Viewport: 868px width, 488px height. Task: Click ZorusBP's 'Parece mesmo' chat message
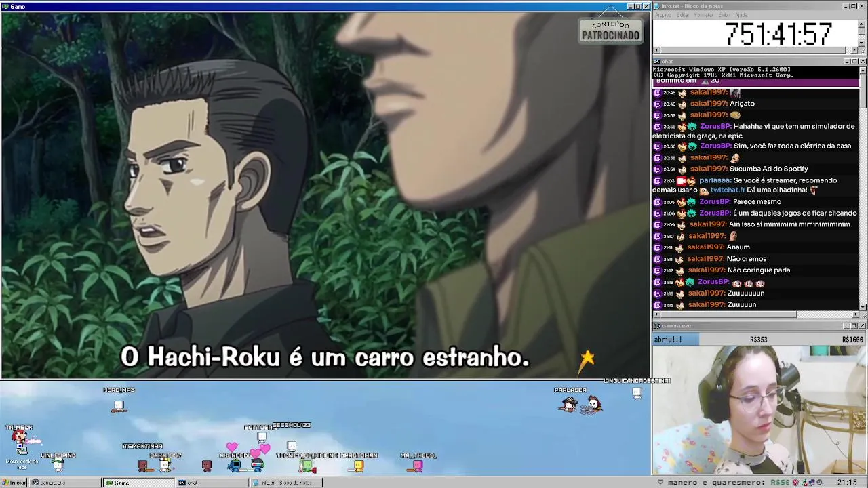[757, 201]
